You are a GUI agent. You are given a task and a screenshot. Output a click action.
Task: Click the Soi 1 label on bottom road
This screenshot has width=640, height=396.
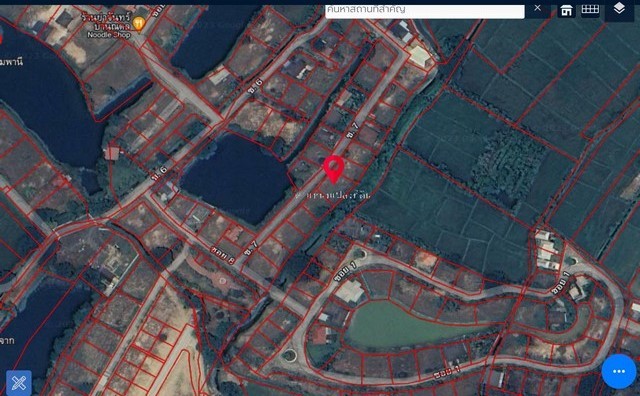pyautogui.click(x=447, y=372)
